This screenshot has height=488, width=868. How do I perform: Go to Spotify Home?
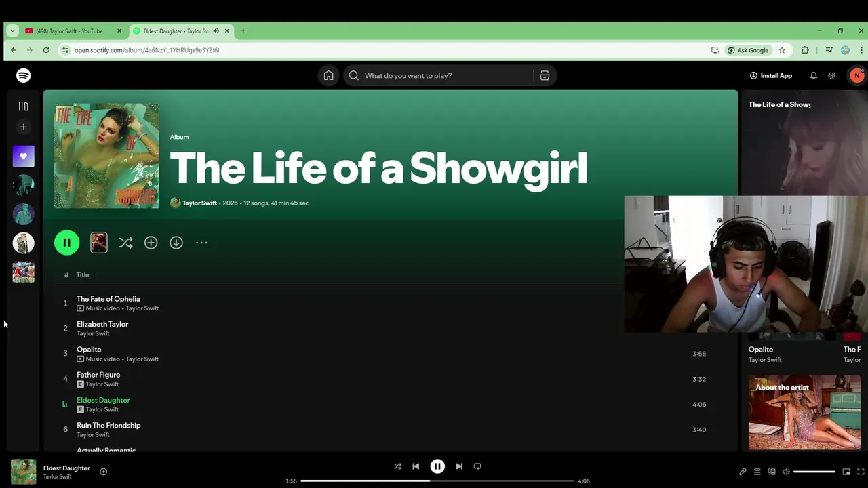(328, 75)
